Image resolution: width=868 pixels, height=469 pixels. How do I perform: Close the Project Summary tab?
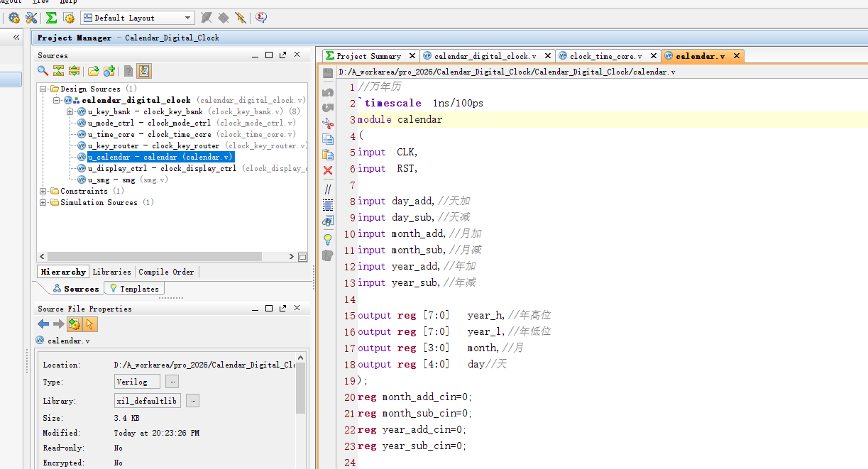tap(412, 56)
